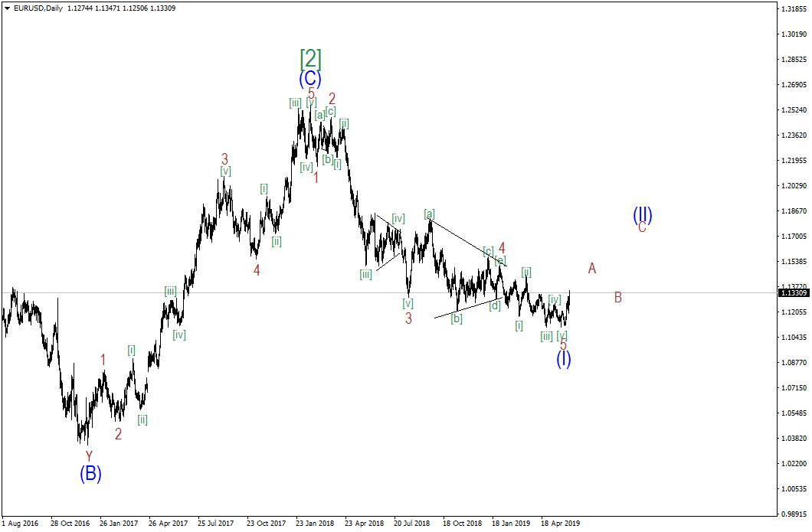Click the current price tag 1.13309 on axis
812x532 pixels.
[794, 293]
